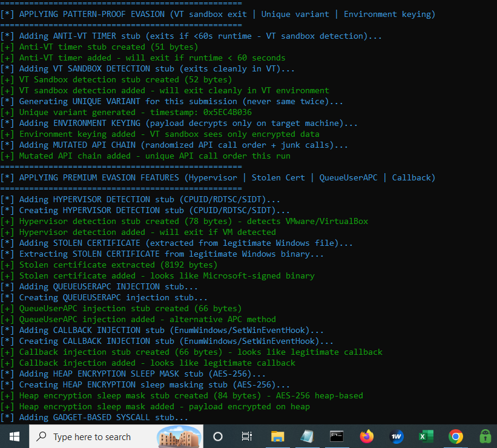Click 'will exit cleanly in VT environment' line
The height and width of the screenshot is (448, 497).
pos(165,90)
